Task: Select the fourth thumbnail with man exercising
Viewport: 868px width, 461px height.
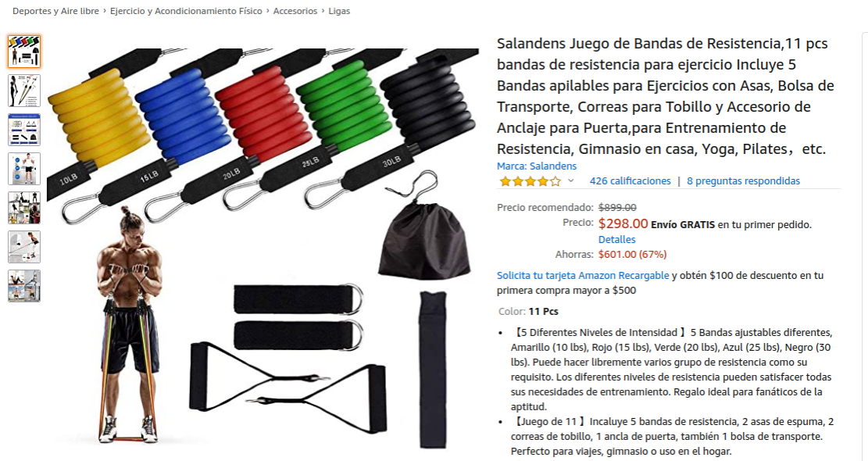Action: click(23, 169)
